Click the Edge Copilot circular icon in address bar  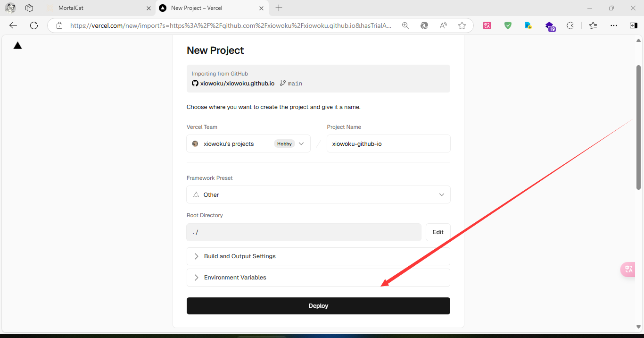[x=424, y=25]
